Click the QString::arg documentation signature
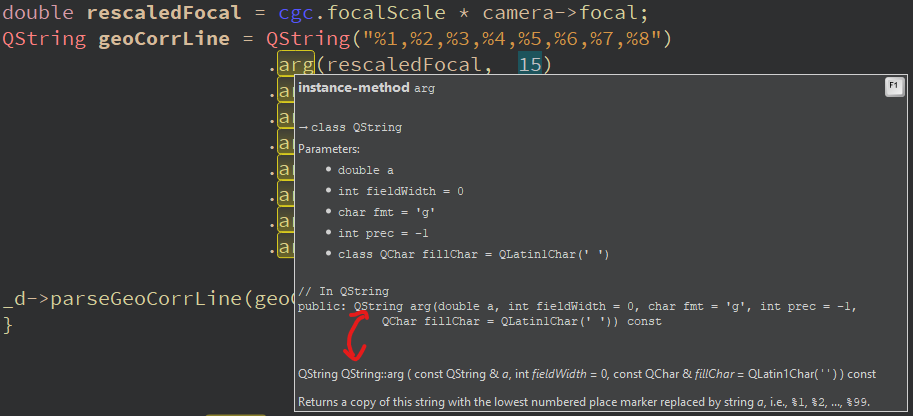Image resolution: width=913 pixels, height=416 pixels. [586, 374]
